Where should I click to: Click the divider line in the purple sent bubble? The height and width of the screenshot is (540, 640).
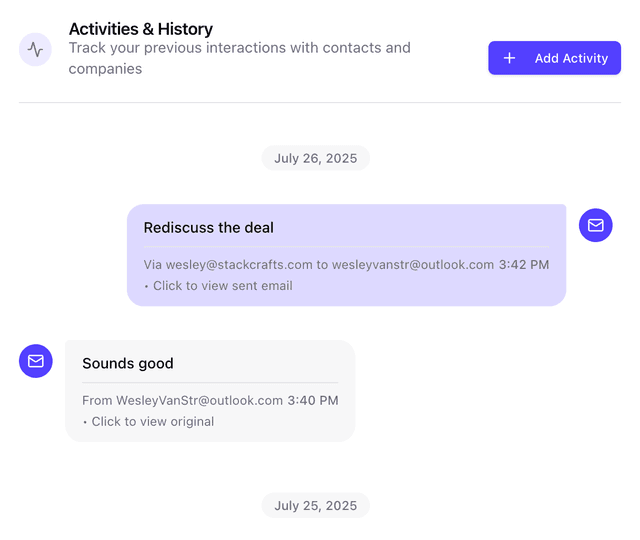(x=346, y=246)
